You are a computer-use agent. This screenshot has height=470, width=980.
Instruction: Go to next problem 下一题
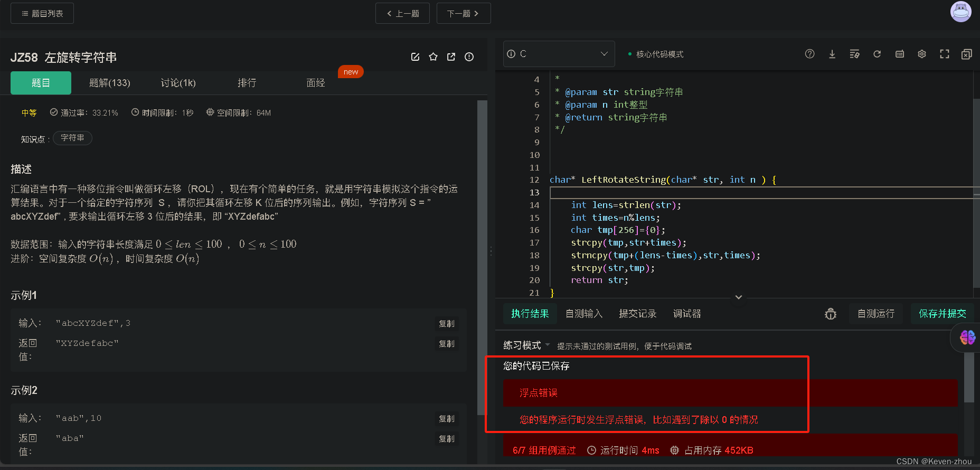(464, 13)
